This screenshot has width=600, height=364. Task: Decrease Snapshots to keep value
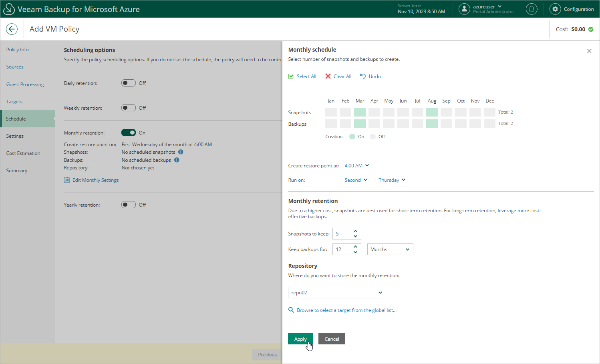click(x=355, y=236)
